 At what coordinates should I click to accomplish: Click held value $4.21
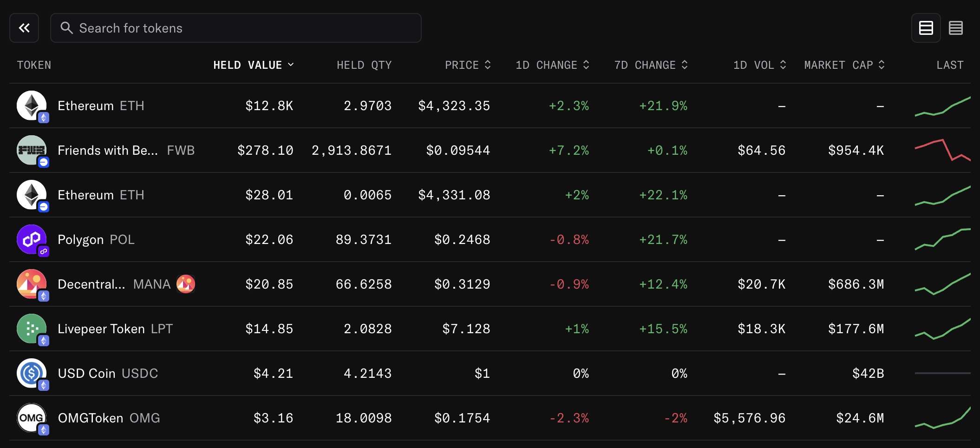(x=273, y=374)
